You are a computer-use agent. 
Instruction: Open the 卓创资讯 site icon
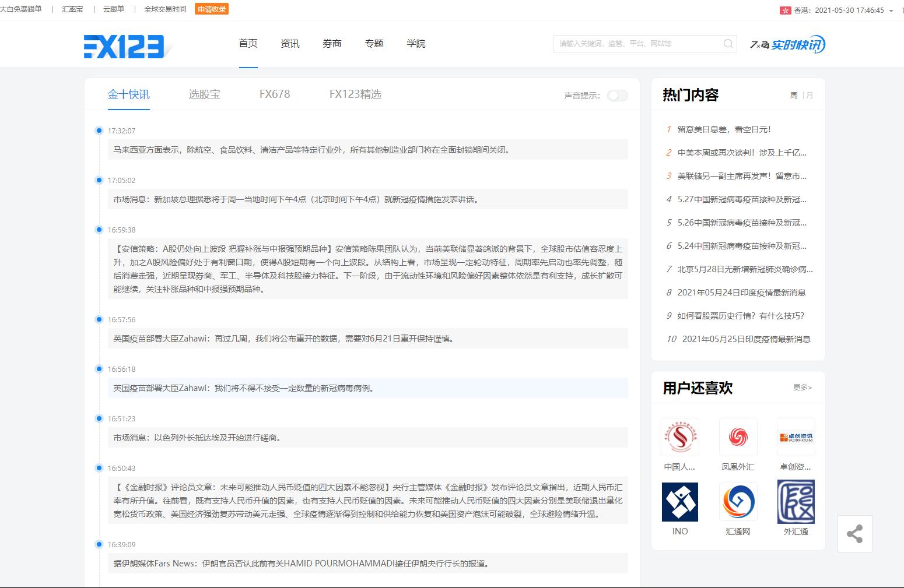click(x=796, y=437)
